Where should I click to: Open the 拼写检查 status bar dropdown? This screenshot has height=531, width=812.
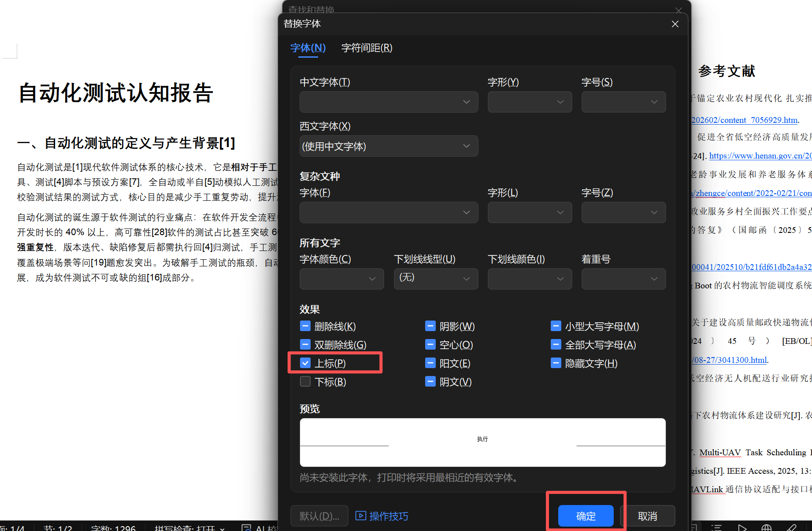189,527
